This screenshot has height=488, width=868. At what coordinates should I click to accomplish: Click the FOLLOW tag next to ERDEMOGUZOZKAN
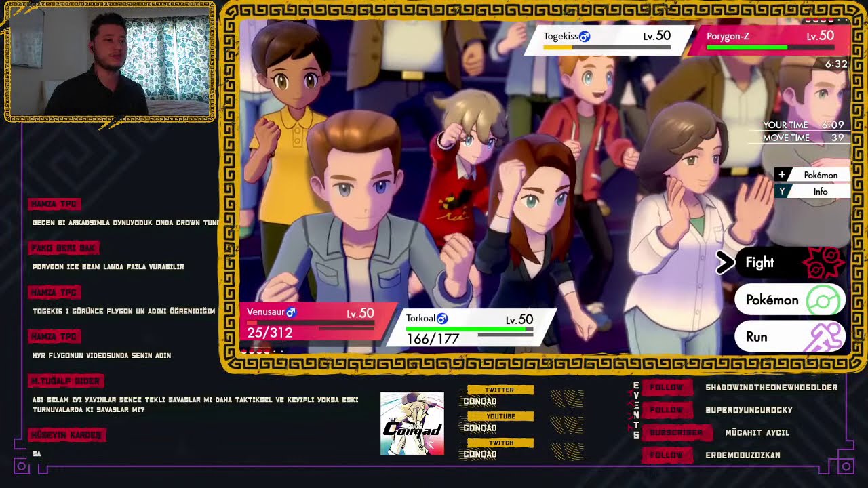tap(667, 455)
